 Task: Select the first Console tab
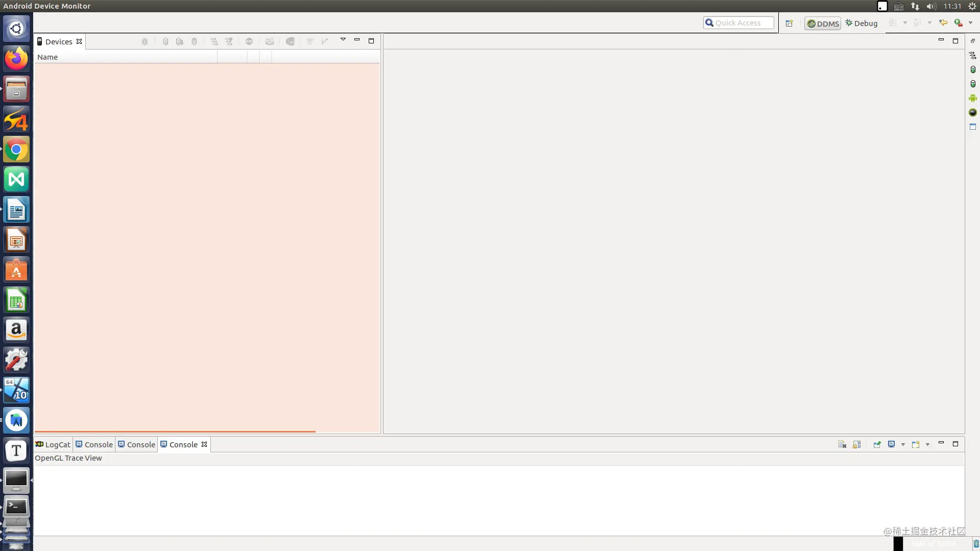click(x=94, y=445)
